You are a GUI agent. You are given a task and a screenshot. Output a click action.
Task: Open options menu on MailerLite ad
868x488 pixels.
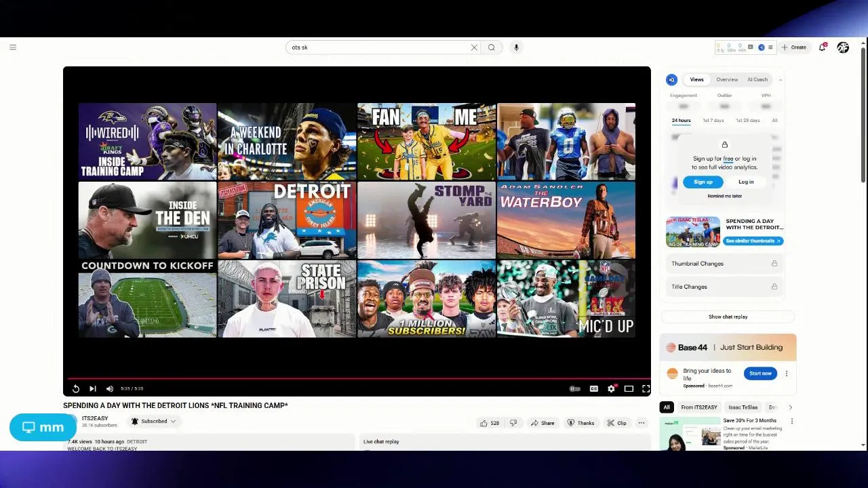pyautogui.click(x=791, y=421)
